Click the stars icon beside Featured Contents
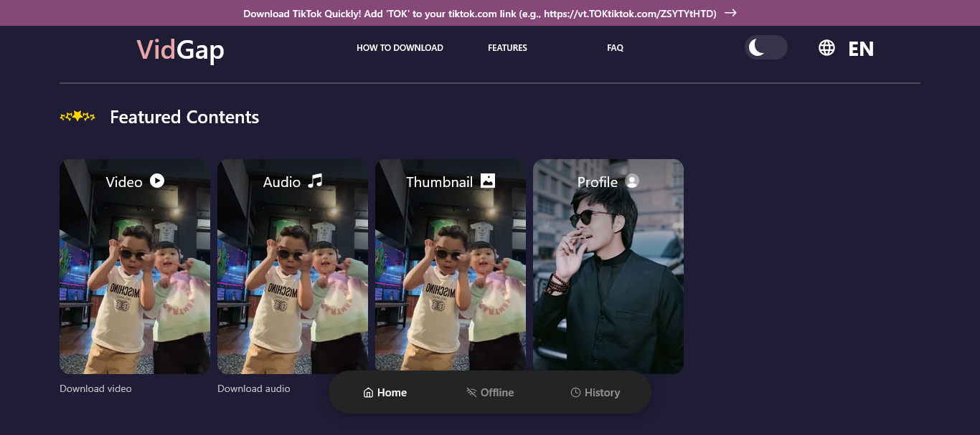This screenshot has width=980, height=435. click(77, 117)
